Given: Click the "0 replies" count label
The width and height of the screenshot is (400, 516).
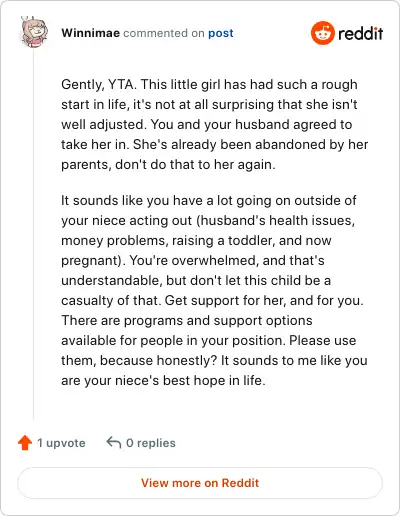Looking at the screenshot, I should [x=151, y=443].
